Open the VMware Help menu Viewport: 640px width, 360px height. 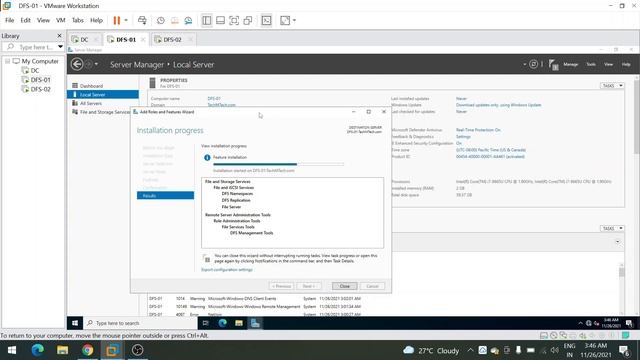[96, 20]
